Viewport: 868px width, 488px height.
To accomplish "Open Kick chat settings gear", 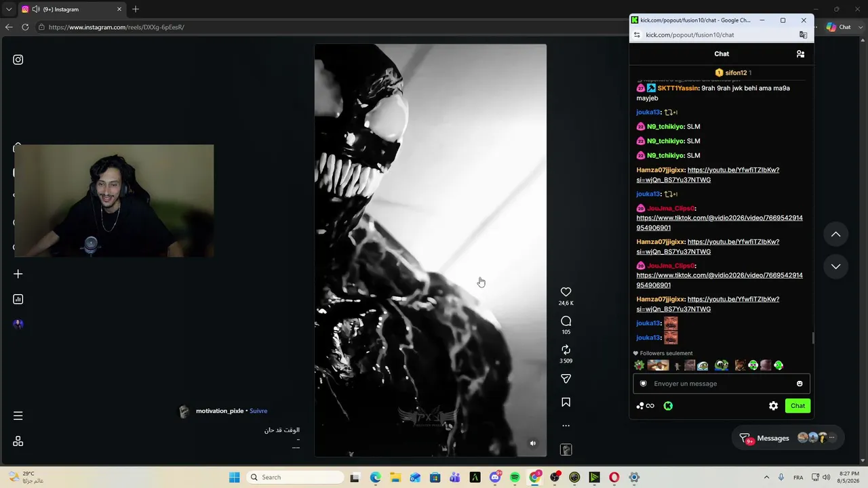I will 774,406.
